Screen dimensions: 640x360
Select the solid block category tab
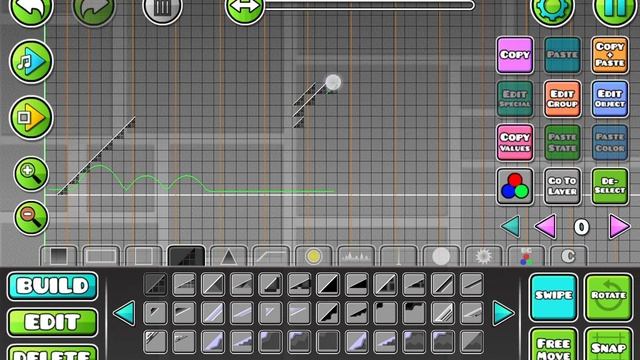coord(58,256)
